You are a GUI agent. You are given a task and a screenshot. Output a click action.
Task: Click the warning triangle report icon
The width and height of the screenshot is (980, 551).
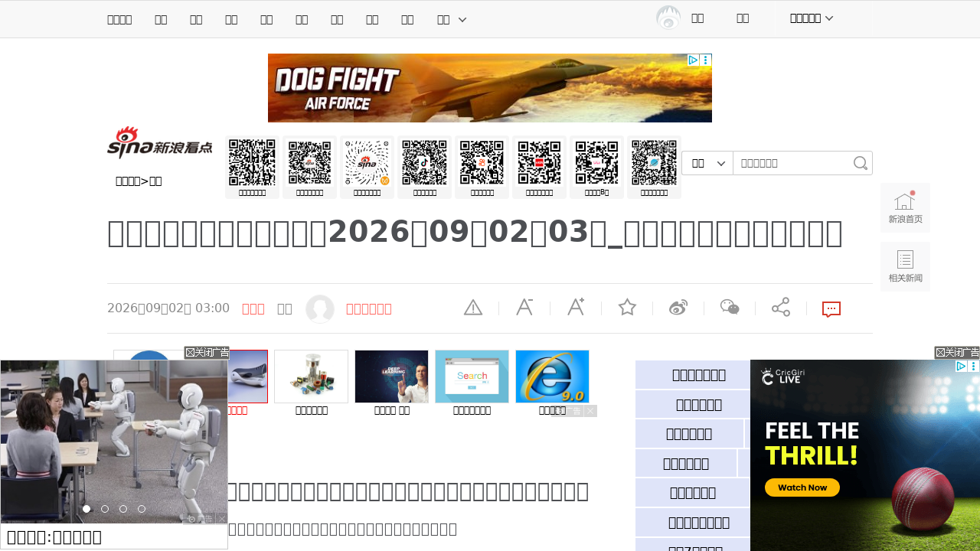tap(473, 308)
